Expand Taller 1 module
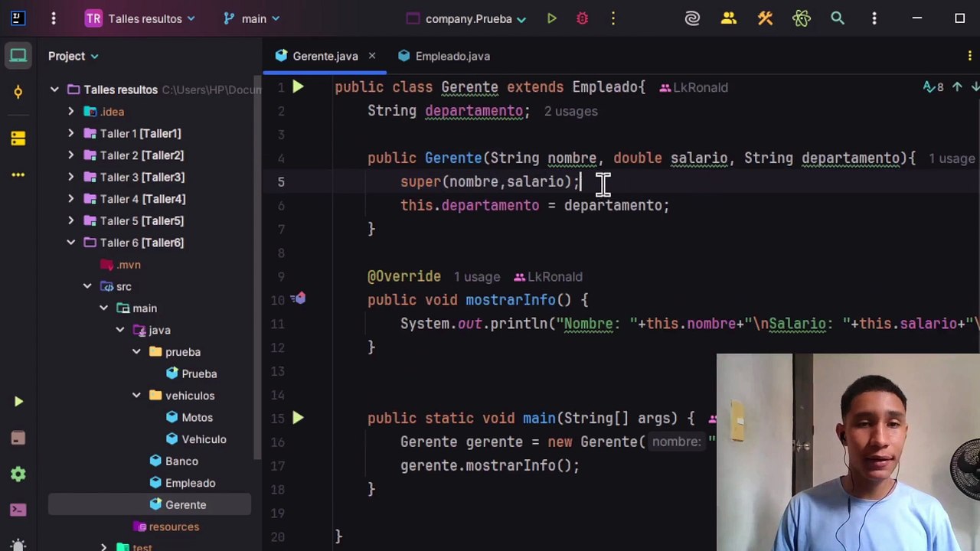This screenshot has width=980, height=551. (71, 133)
